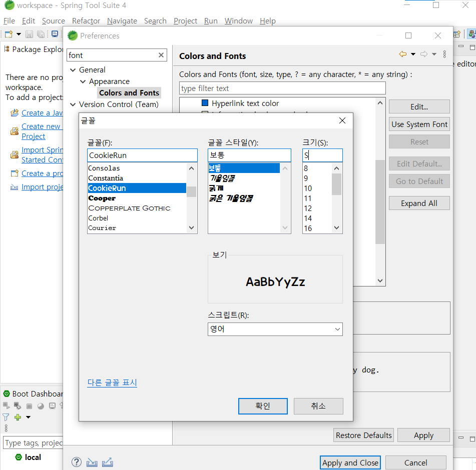Image resolution: width=476 pixels, height=470 pixels.
Task: Click the 다른 글꼴 표시 link
Action: (112, 382)
